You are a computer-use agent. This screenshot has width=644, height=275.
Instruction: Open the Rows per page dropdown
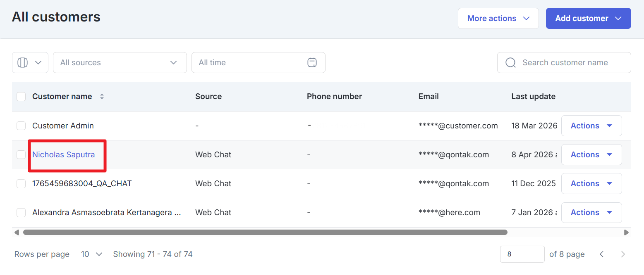click(x=92, y=254)
